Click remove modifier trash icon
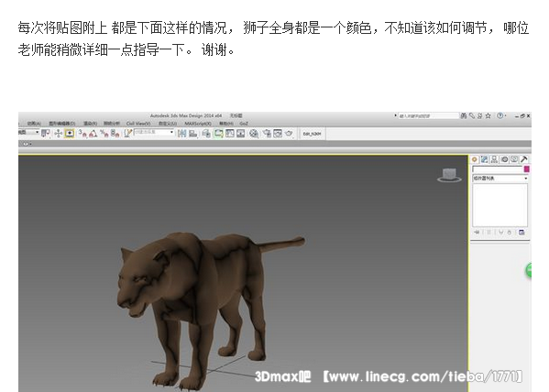The image size is (549, 392). (x=510, y=233)
